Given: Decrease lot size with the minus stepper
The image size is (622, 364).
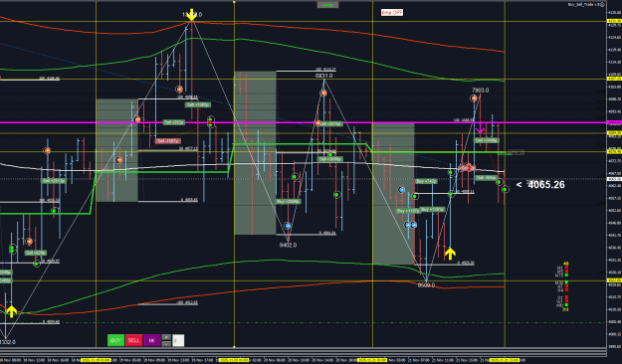Looking at the screenshot, I should pos(166,343).
